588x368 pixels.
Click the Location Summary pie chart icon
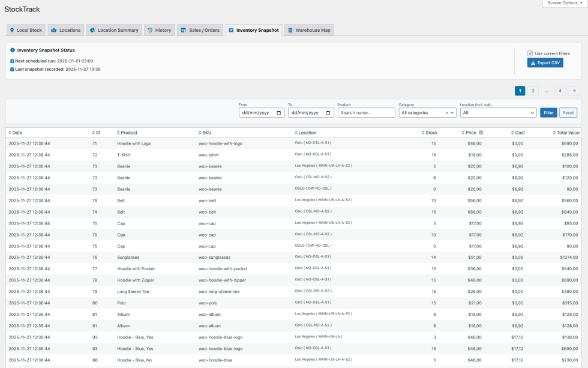[92, 30]
